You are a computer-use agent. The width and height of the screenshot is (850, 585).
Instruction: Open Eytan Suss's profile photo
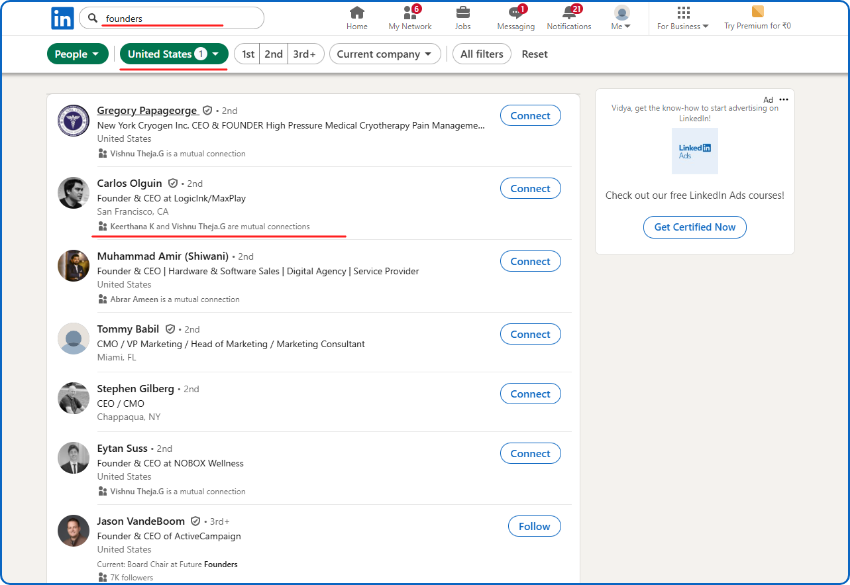pyautogui.click(x=73, y=458)
